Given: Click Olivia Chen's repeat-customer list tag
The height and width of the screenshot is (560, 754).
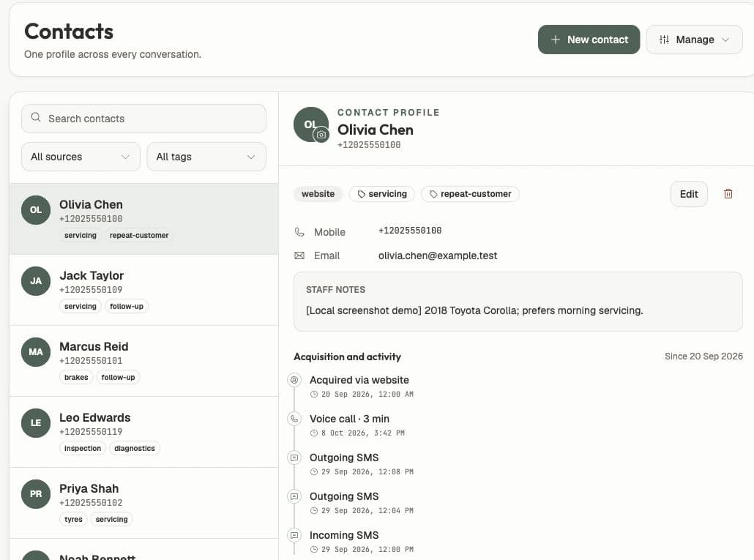Looking at the screenshot, I should coord(139,236).
